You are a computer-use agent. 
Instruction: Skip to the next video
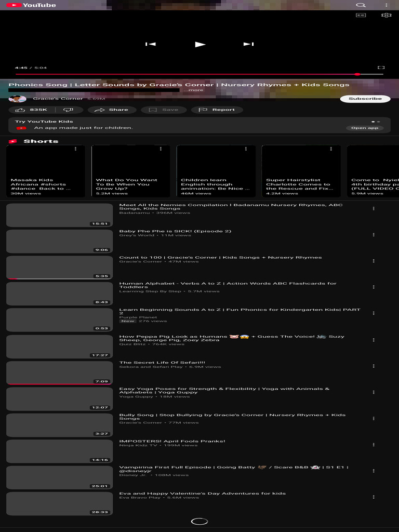click(248, 44)
